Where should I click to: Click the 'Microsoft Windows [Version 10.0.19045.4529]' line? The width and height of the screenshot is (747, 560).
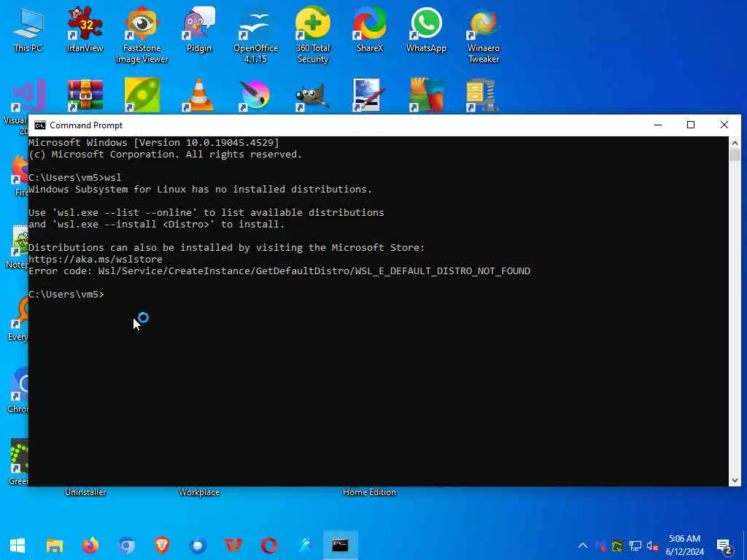click(154, 142)
